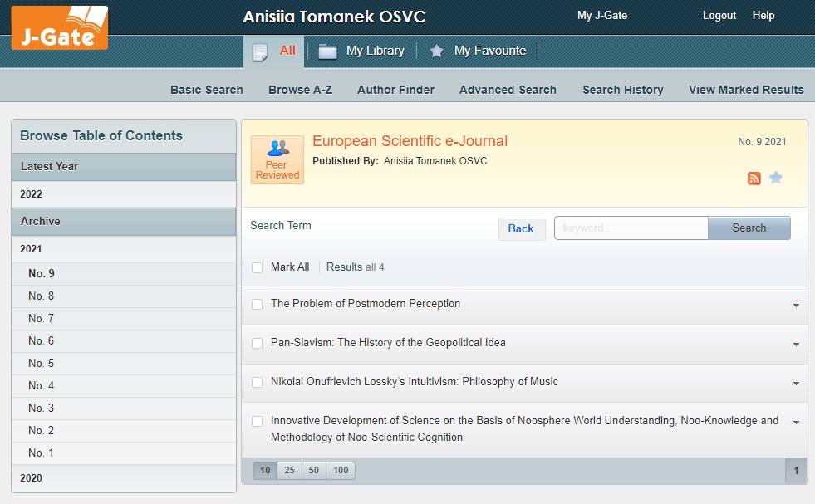This screenshot has height=504, width=815.
Task: Click the J-Gate logo
Action: click(59, 27)
